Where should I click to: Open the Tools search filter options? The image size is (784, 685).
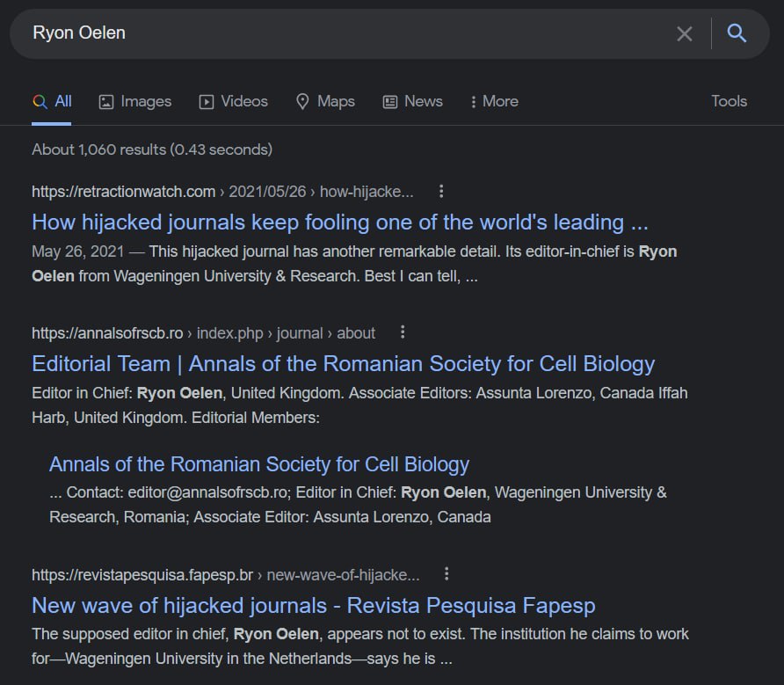point(729,101)
